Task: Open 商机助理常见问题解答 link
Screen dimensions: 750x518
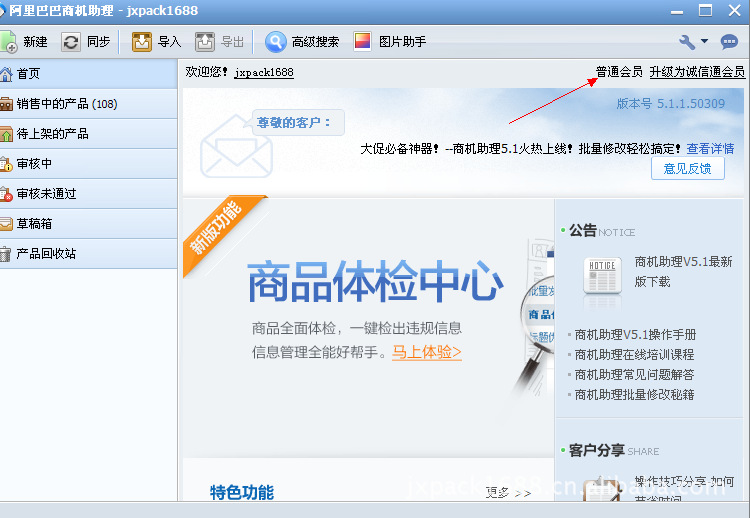Action: coord(634,375)
